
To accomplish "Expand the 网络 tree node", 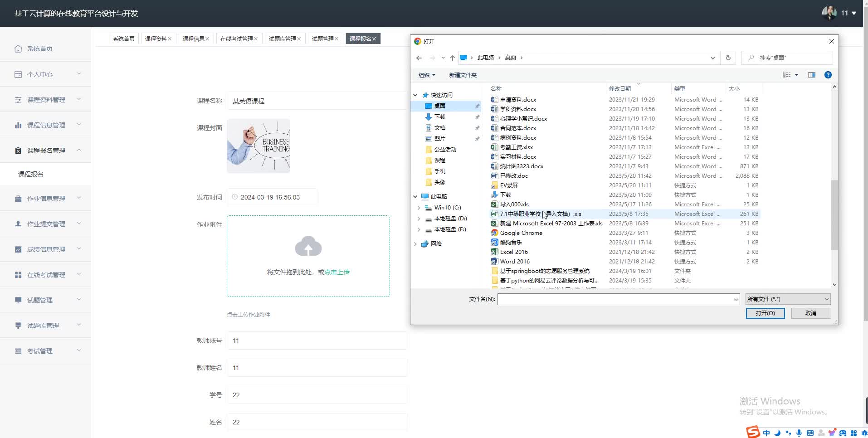I will pyautogui.click(x=415, y=244).
